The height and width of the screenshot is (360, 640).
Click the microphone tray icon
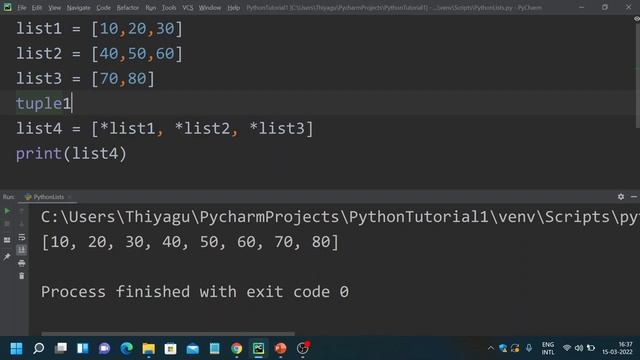tap(529, 348)
